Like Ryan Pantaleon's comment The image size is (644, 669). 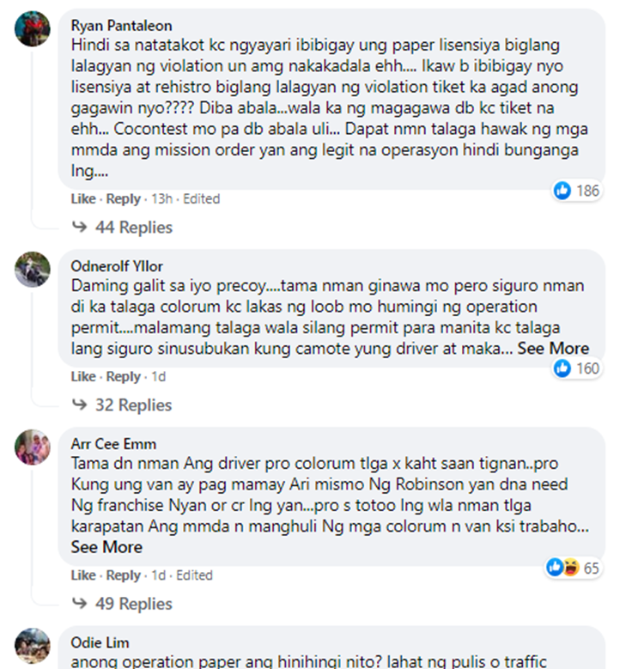[x=83, y=199]
